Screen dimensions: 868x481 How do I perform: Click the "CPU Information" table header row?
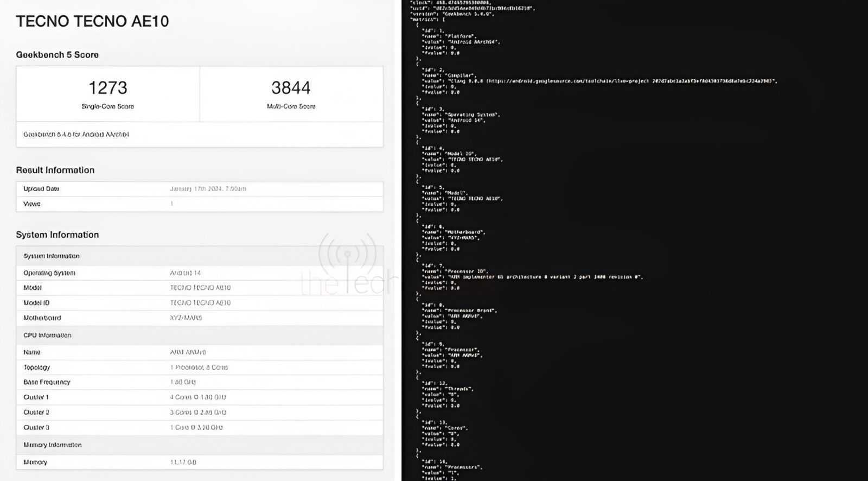200,335
